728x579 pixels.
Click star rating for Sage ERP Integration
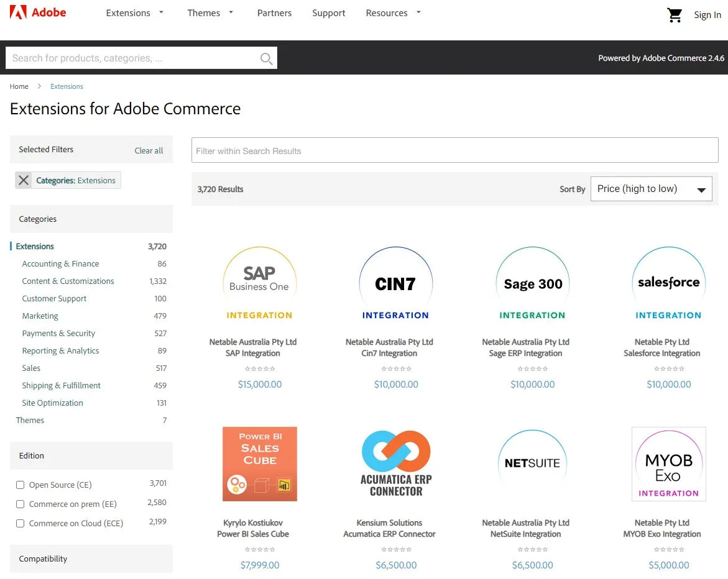click(x=533, y=369)
